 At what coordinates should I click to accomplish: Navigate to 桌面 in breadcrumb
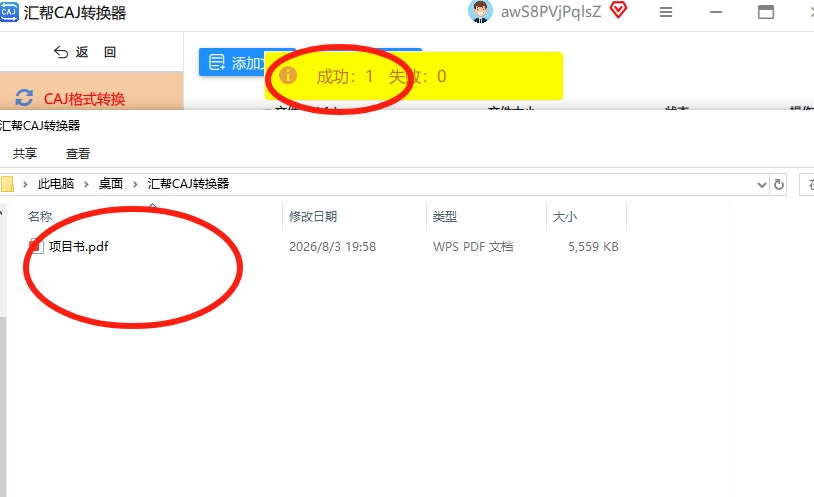pos(111,184)
